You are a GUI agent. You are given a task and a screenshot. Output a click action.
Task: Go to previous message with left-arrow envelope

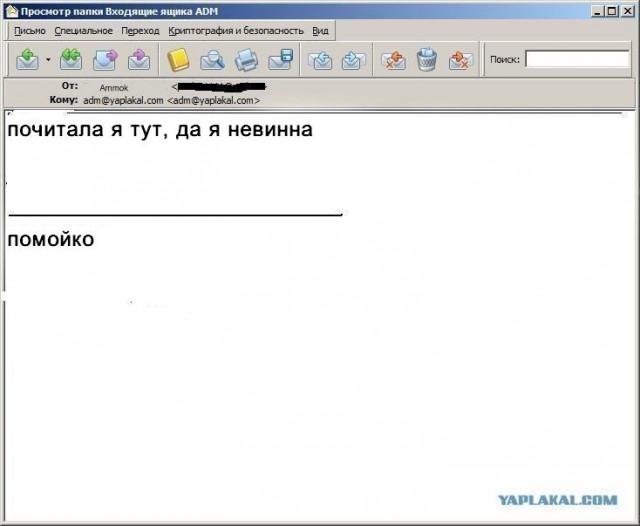pos(320,60)
